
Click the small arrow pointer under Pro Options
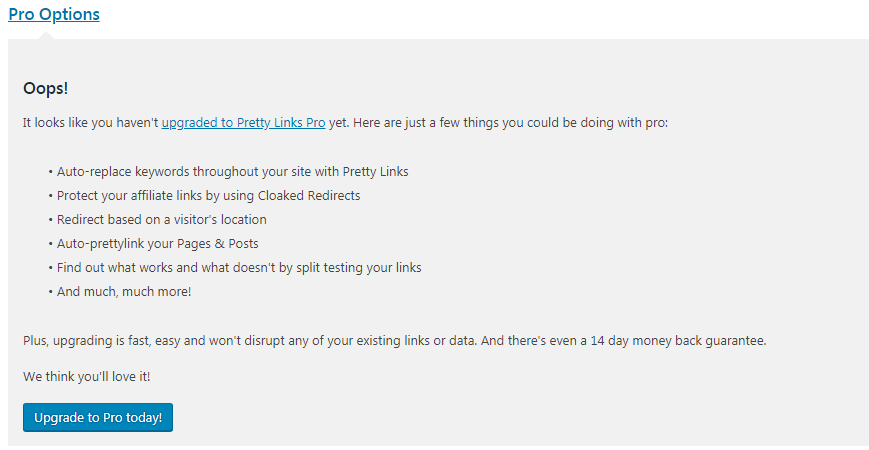[44, 36]
